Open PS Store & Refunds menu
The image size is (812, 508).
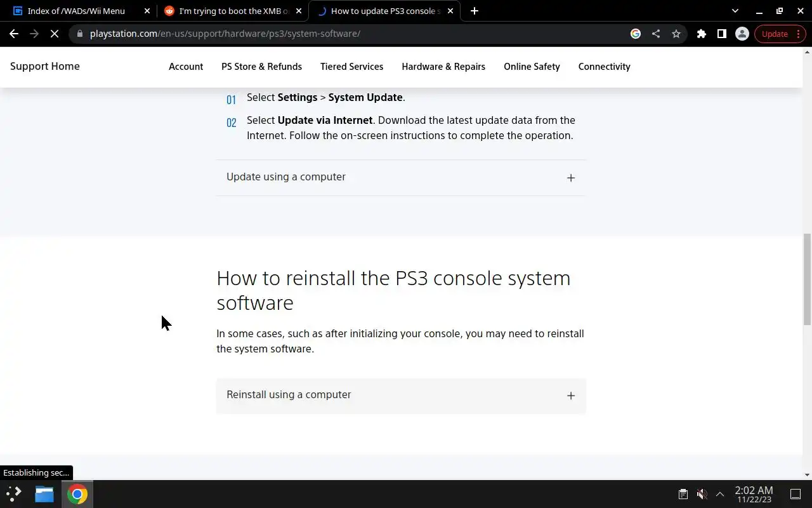[261, 67]
